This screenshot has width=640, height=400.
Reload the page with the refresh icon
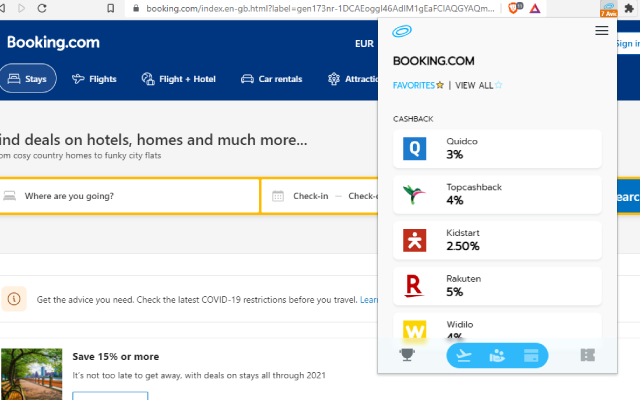(x=42, y=8)
